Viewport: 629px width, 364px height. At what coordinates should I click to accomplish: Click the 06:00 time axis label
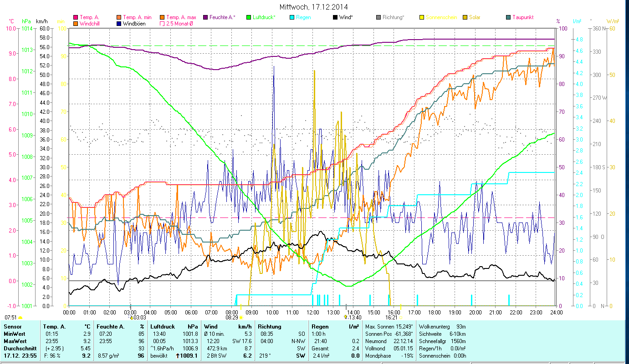tap(191, 313)
